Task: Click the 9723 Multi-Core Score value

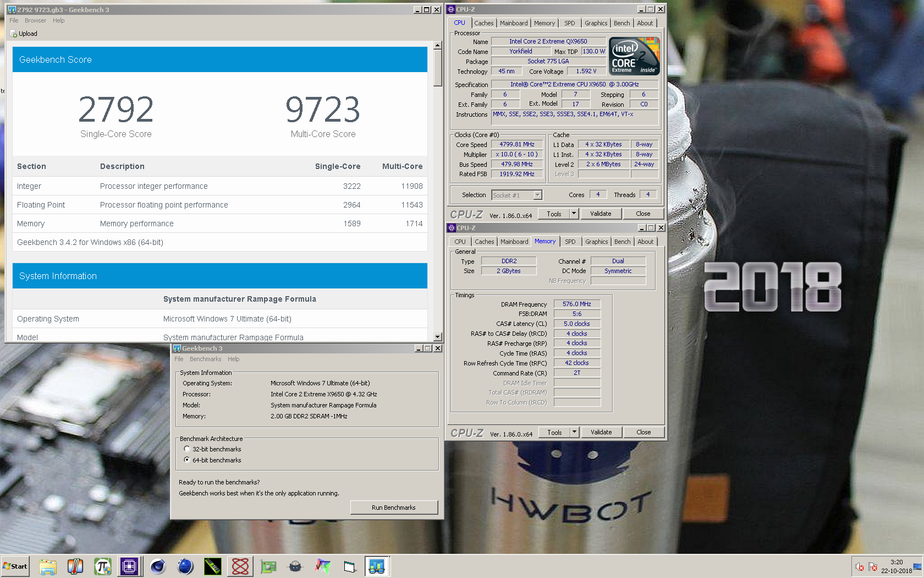Action: [323, 110]
